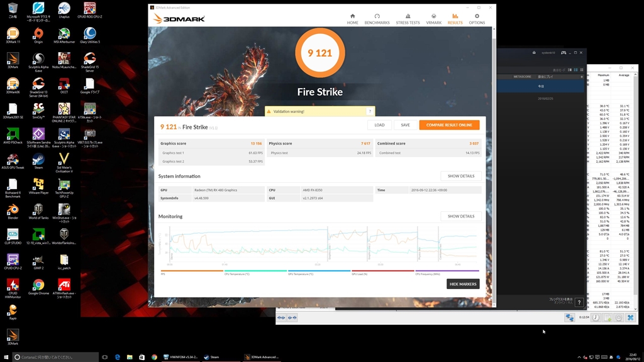Open the Blender desktop shortcut
This screenshot has width=644, height=362.
[x=13, y=211]
